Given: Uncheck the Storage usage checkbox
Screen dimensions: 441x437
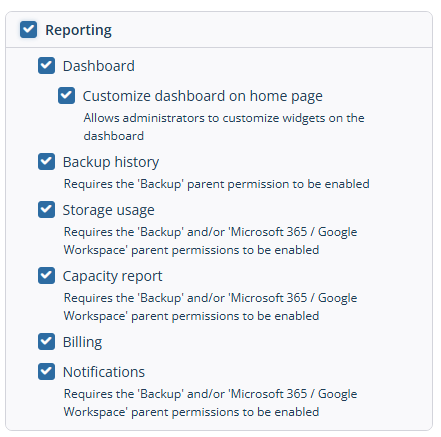Looking at the screenshot, I should [46, 210].
